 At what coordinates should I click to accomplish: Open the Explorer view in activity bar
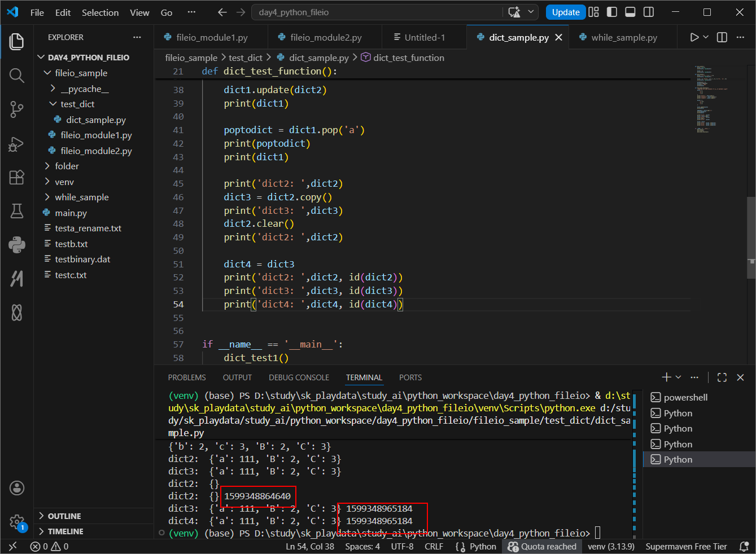tap(17, 42)
